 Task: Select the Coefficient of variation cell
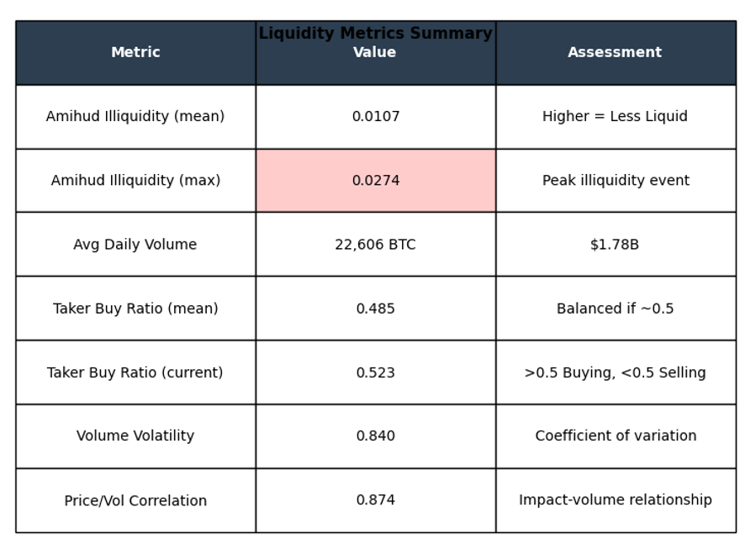pos(615,436)
